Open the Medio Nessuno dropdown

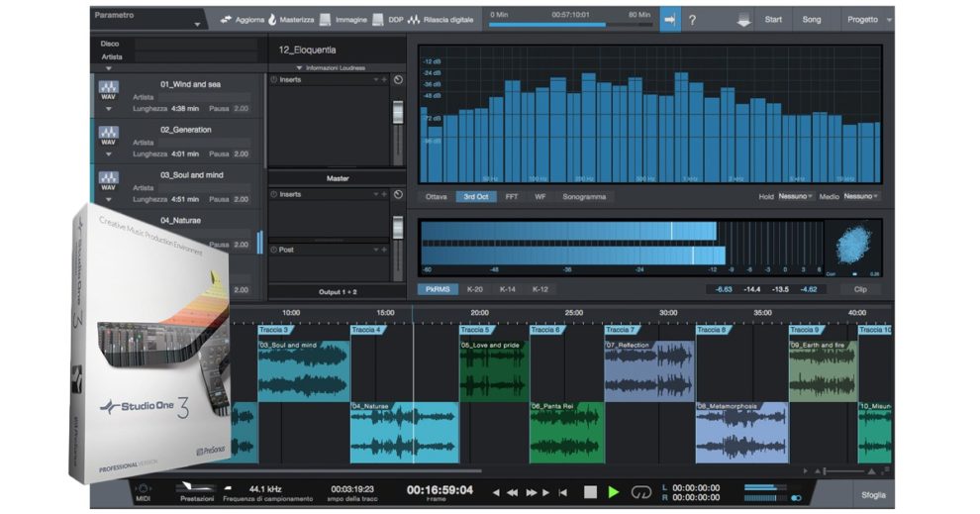(861, 196)
